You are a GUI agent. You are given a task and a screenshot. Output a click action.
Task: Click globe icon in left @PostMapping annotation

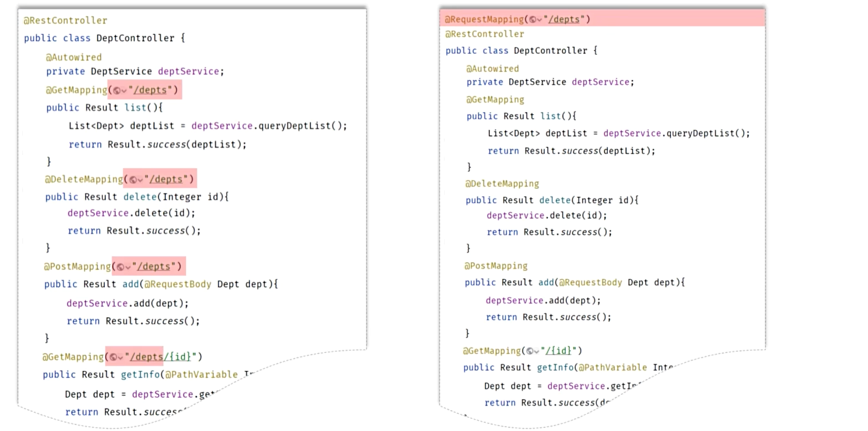coord(120,267)
